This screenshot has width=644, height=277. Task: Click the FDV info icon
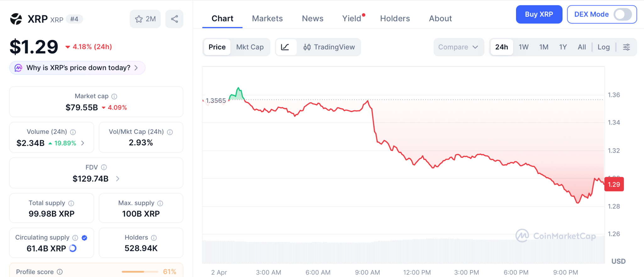[x=104, y=167]
